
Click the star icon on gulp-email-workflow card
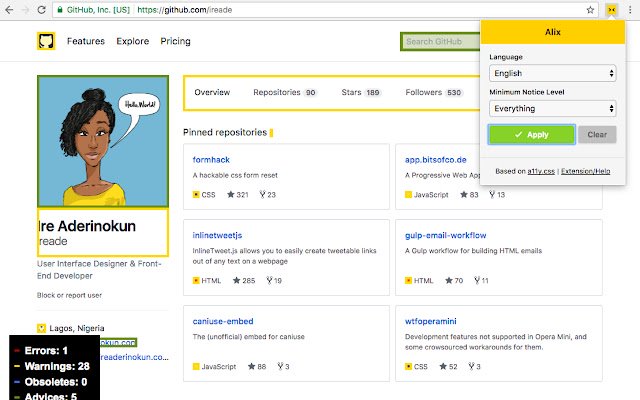[449, 280]
